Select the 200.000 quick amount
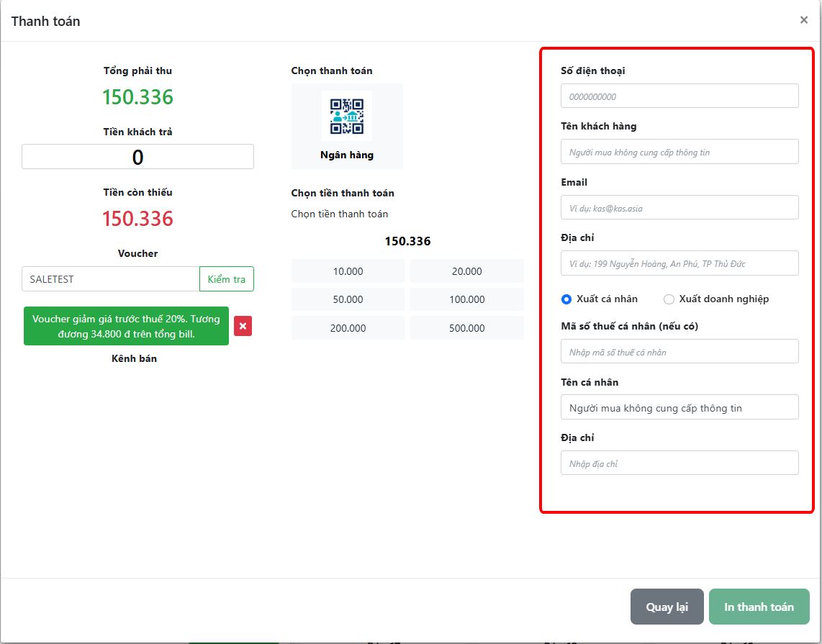Image resolution: width=822 pixels, height=644 pixels. point(348,328)
